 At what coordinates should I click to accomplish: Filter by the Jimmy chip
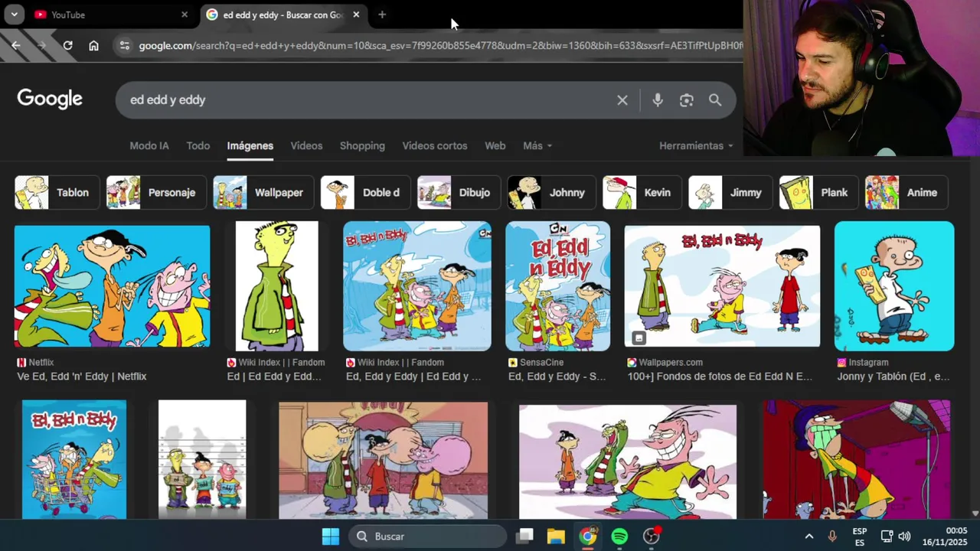[x=730, y=193]
